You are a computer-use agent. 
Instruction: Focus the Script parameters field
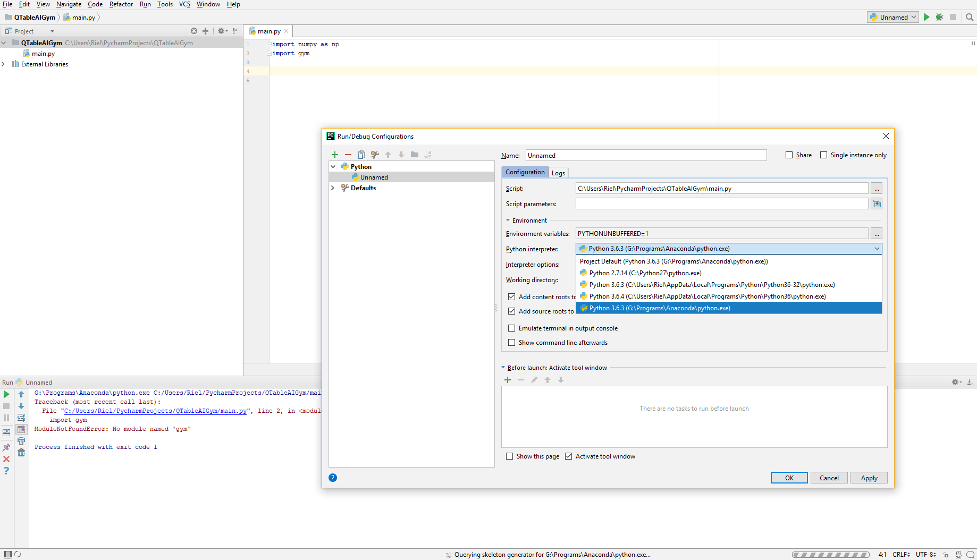coord(722,203)
